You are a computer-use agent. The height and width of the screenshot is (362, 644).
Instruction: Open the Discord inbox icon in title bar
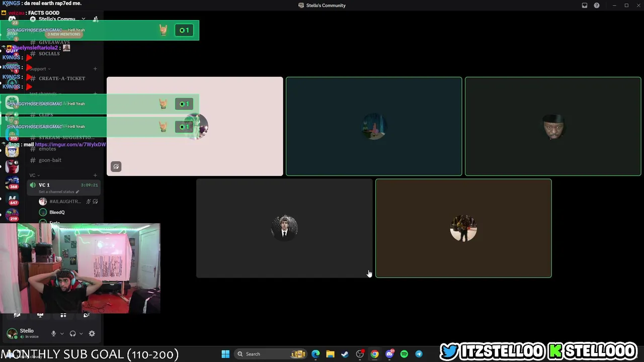(585, 6)
